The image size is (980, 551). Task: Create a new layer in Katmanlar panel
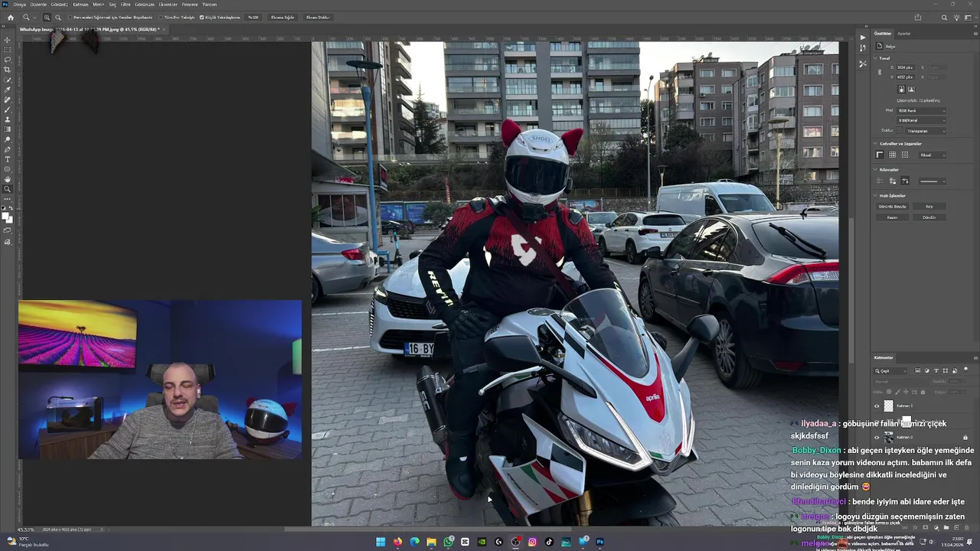[x=957, y=527]
